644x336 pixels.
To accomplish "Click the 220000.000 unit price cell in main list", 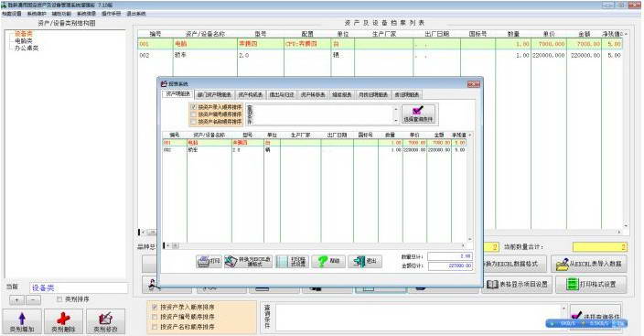I will [549, 55].
